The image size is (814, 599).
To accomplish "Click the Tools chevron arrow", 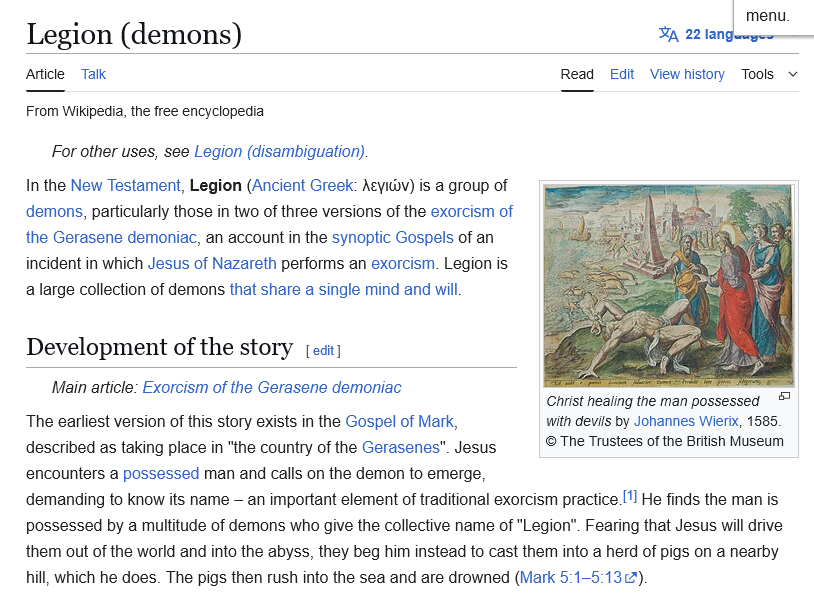I will tap(793, 74).
